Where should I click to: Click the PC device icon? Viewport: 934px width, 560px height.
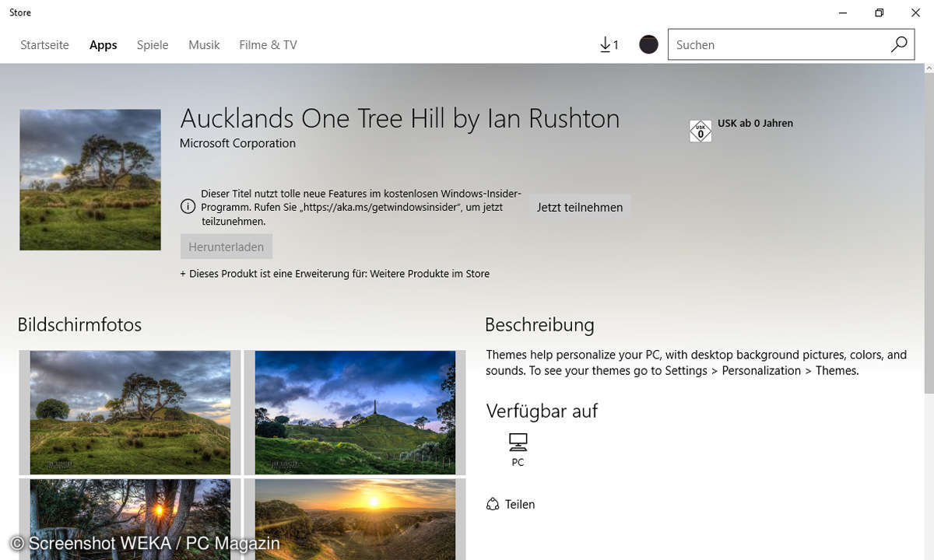(x=518, y=443)
